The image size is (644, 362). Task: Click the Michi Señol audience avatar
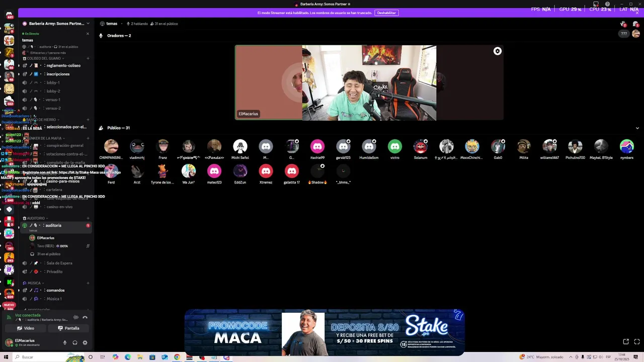coord(240,146)
